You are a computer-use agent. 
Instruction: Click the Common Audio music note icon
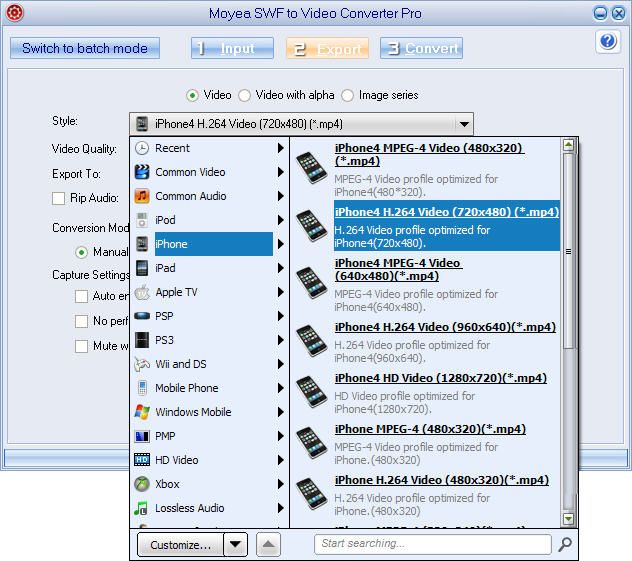tap(142, 196)
